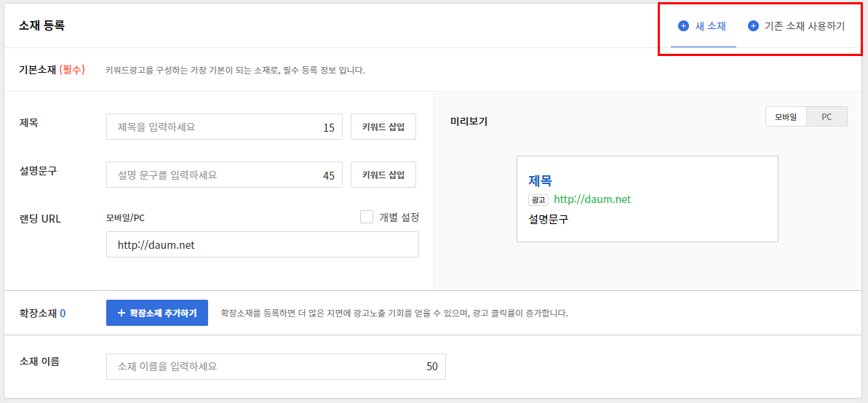This screenshot has height=403, width=868.
Task: Click the 확장소재 count number 0
Action: [63, 314]
